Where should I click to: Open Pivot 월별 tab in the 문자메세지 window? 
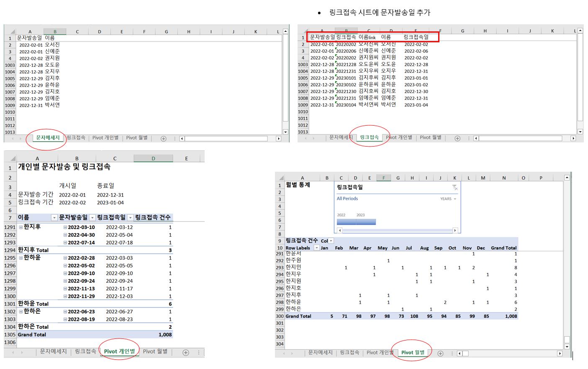coord(137,138)
